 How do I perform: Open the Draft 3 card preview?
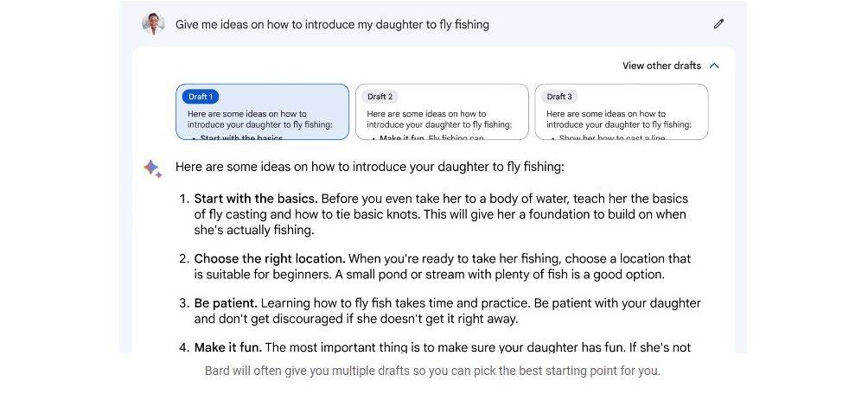pos(621,119)
